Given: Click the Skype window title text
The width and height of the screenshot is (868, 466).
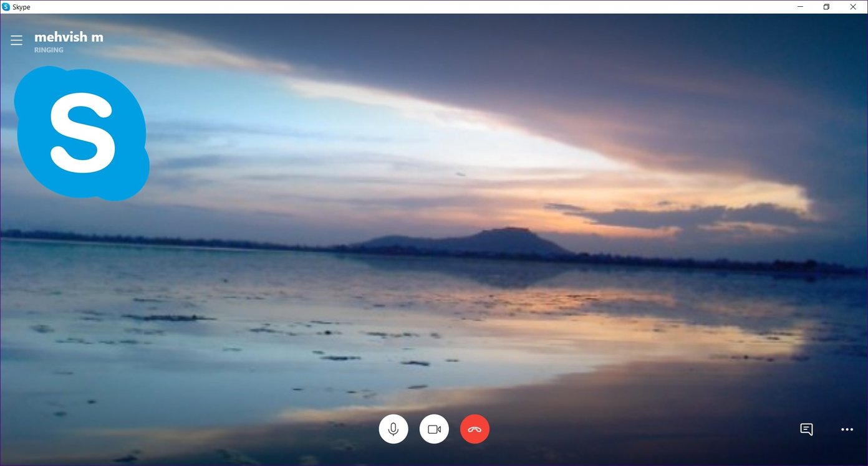Looking at the screenshot, I should [x=21, y=7].
